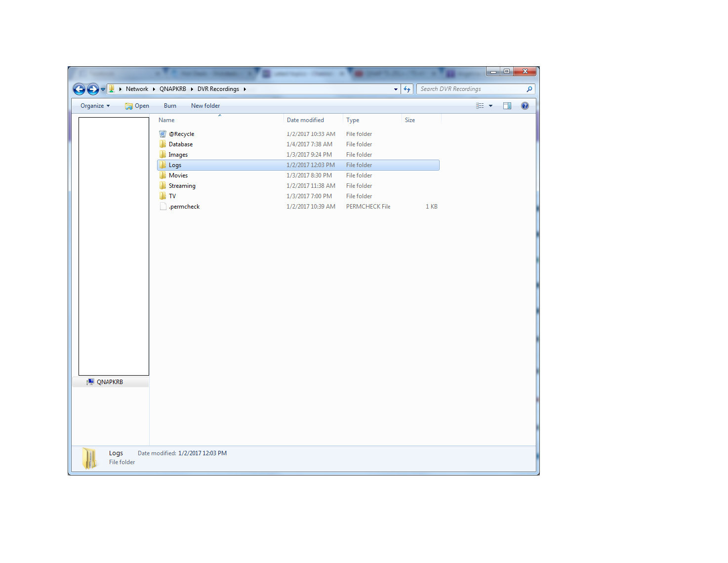Click the Network breadcrumb in address bar
Screen dimensions: 728x563
[137, 89]
